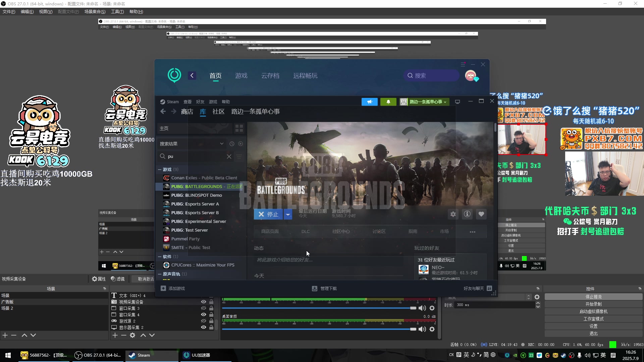Add a new OBS scene with plus

[5, 335]
